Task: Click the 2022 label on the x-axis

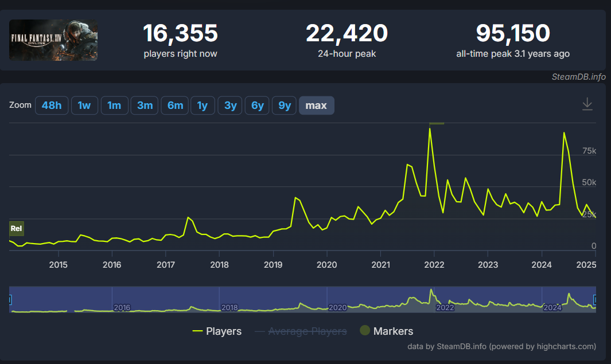Action: (x=434, y=265)
